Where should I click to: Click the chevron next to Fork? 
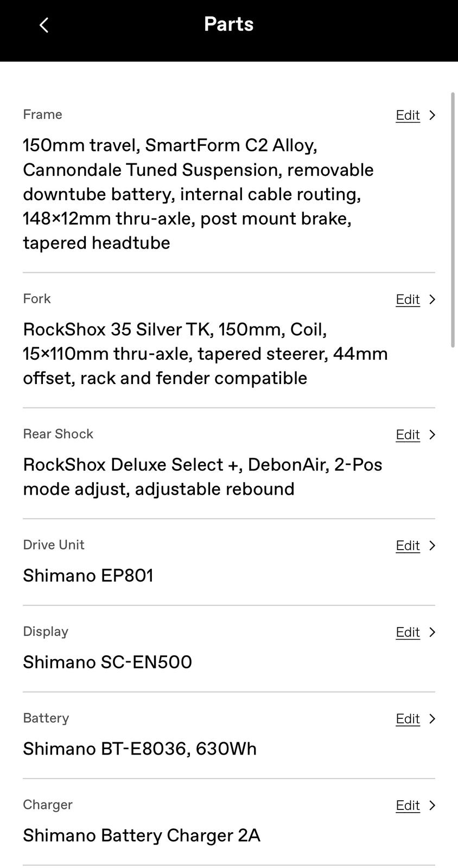[x=432, y=299]
